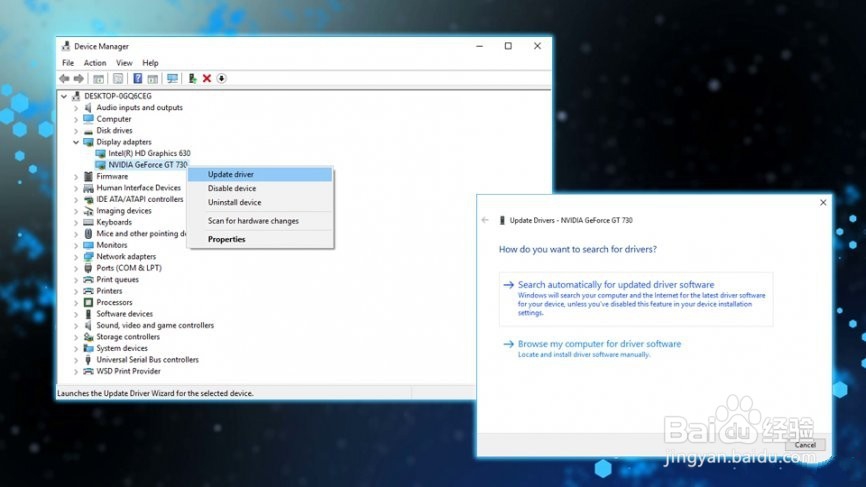Select Intel(R) HD Graphics 630 device

coord(149,153)
